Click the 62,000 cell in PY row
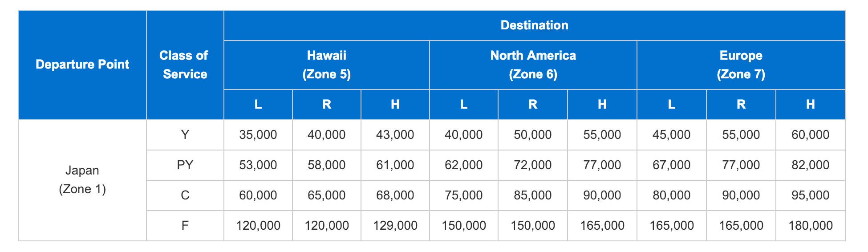 click(463, 165)
